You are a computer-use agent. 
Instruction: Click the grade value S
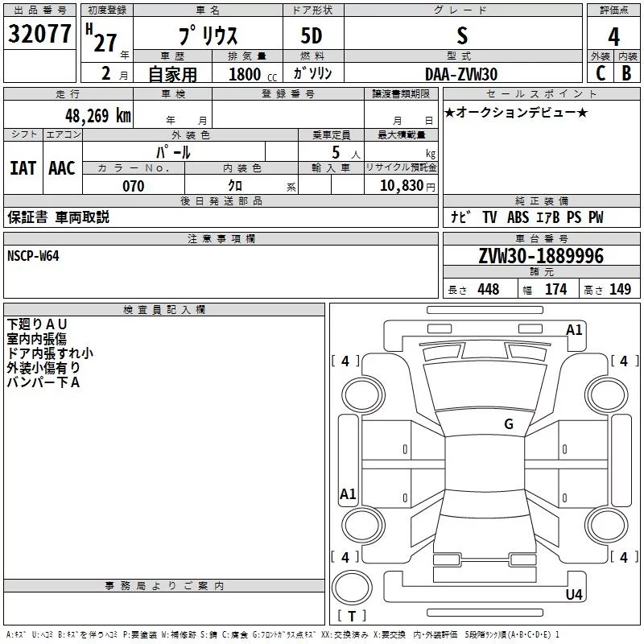coord(462,35)
